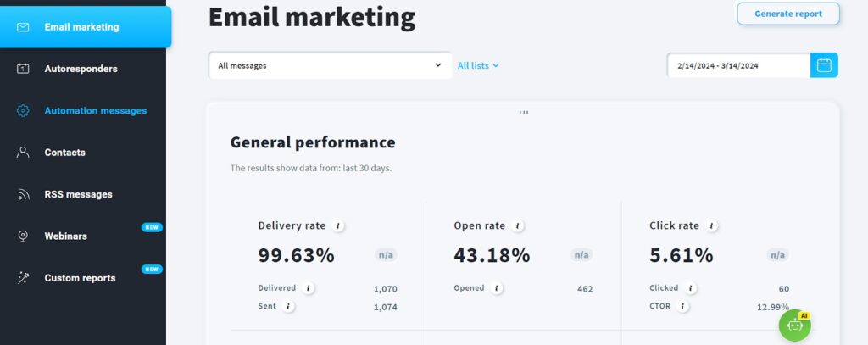Viewport: 868px width, 345px height.
Task: Click the info icon next to Delivered
Action: coord(309,288)
